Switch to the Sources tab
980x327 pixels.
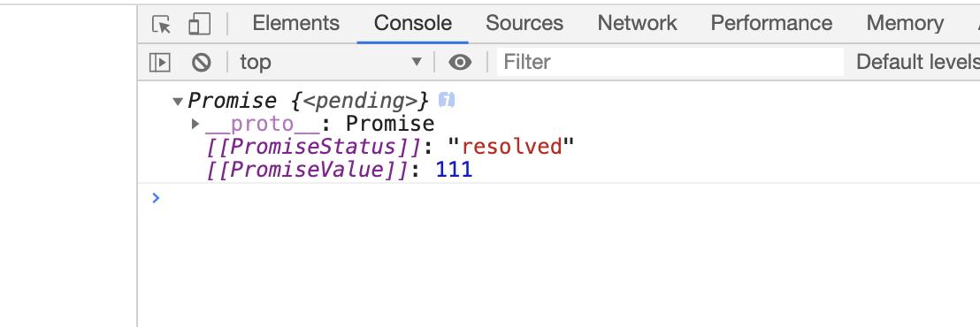(524, 24)
